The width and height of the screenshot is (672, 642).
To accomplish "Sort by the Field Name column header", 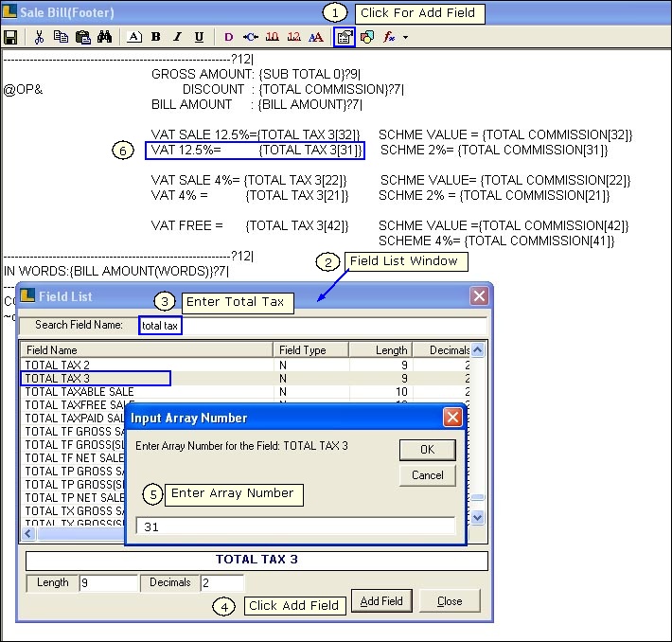I will pyautogui.click(x=147, y=350).
